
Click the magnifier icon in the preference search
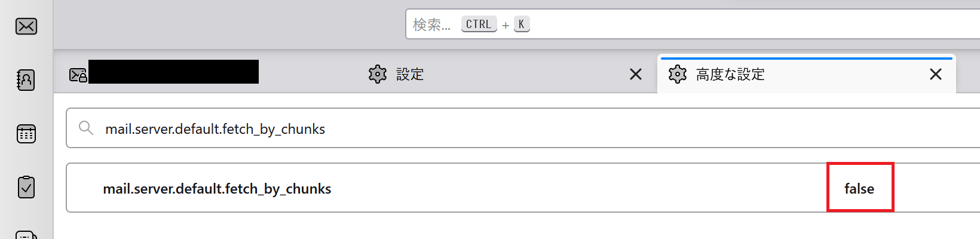(x=86, y=128)
